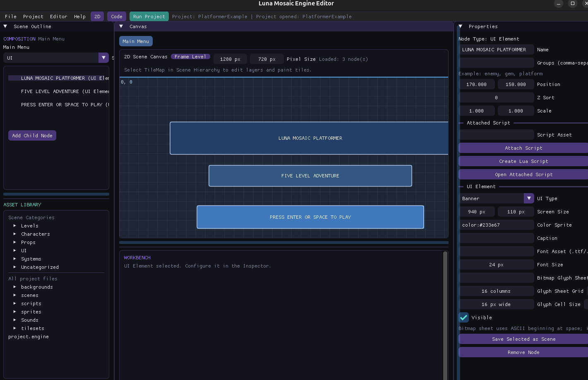Switch to the Code view
Image resolution: width=588 pixels, height=380 pixels.
click(x=117, y=17)
